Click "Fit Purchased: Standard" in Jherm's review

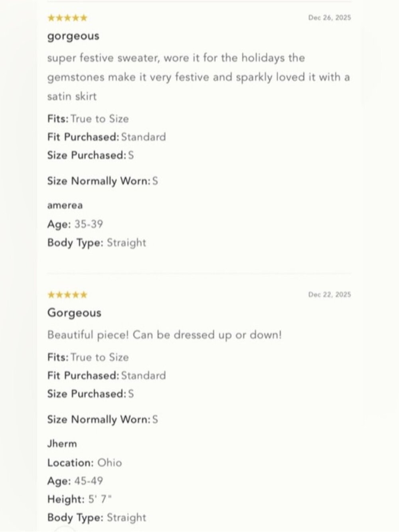click(x=106, y=376)
